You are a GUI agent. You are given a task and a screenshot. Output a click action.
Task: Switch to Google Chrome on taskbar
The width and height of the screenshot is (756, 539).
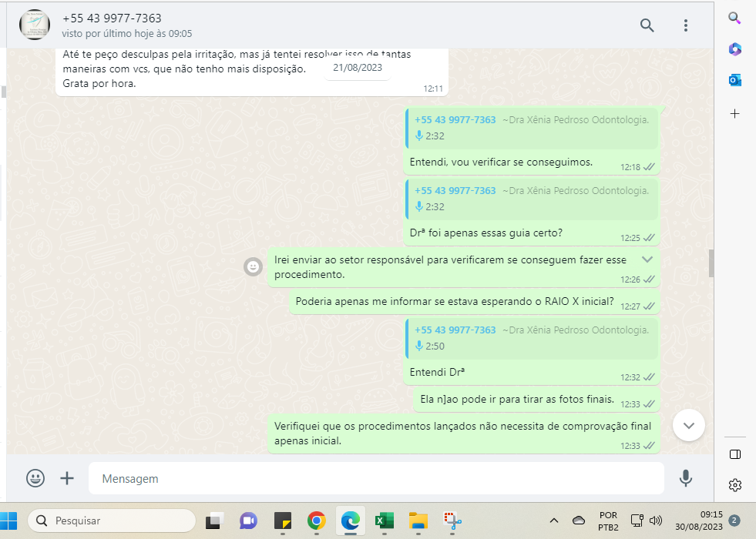(x=316, y=521)
